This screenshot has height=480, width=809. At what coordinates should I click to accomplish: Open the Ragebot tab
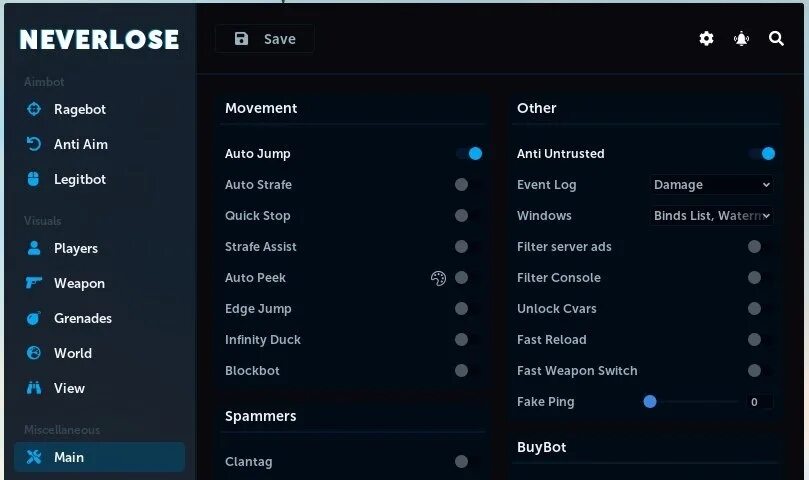tap(99, 109)
